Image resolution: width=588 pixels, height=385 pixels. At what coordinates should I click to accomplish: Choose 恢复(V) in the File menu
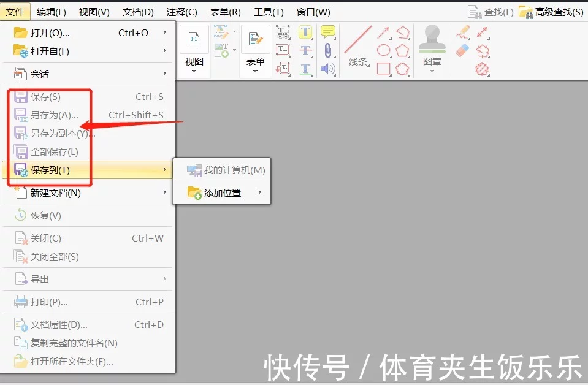click(88, 216)
